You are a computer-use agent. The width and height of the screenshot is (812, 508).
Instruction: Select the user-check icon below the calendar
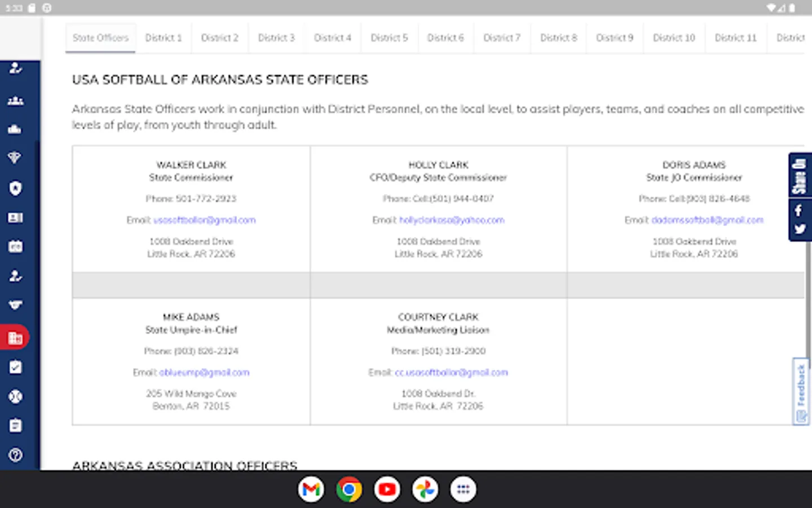(15, 276)
